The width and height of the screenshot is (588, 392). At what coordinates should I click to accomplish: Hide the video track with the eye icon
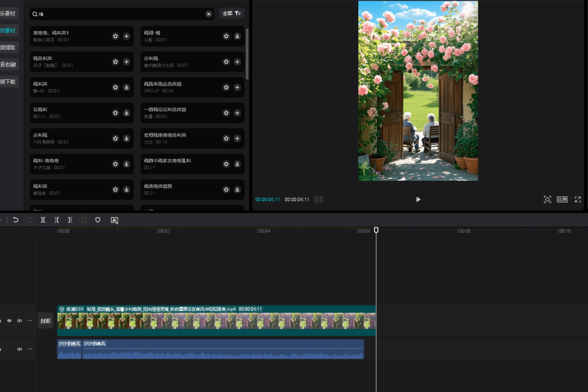point(9,320)
